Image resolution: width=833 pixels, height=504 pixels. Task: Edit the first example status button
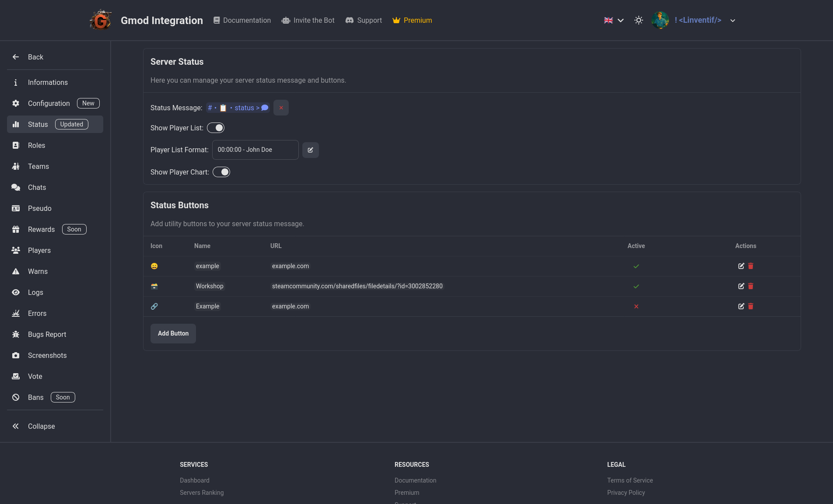[741, 266]
